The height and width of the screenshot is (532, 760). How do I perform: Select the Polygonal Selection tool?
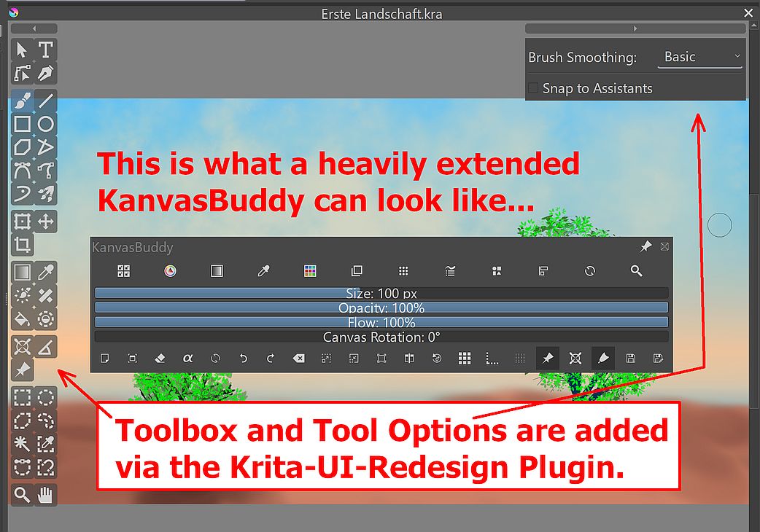click(23, 420)
